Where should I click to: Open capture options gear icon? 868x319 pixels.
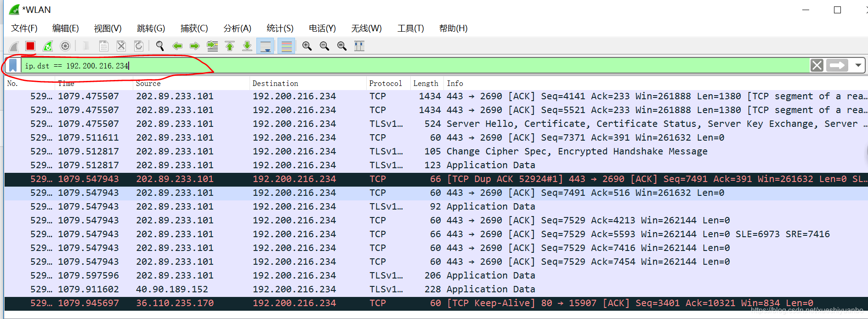click(x=65, y=46)
